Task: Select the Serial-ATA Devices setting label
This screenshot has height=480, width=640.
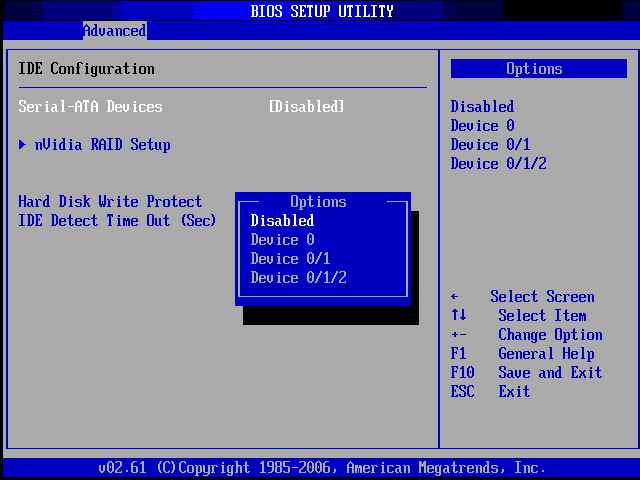Action: (x=90, y=107)
